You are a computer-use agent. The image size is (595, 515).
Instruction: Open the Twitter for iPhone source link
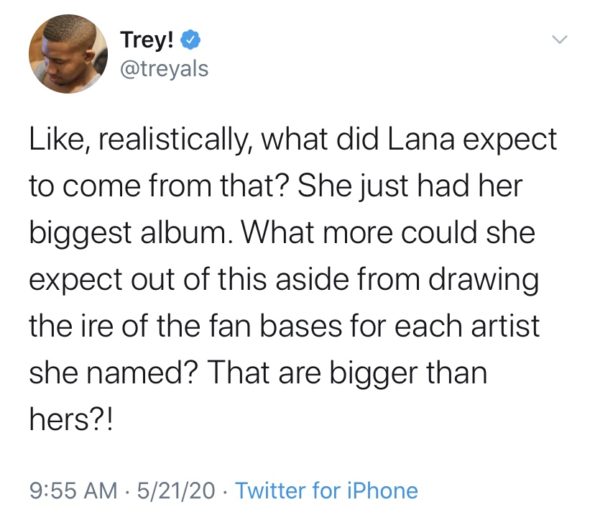point(327,490)
